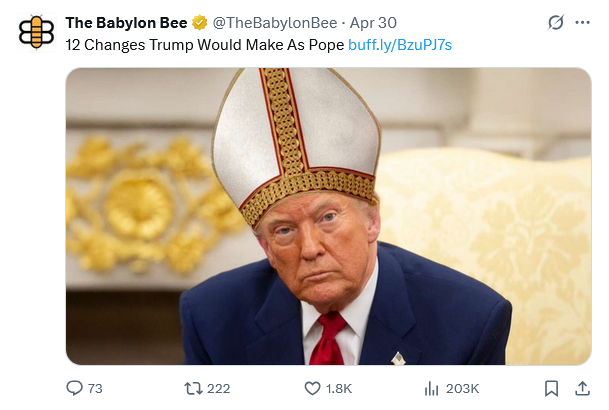Follow the buff.ly/BzuPJ7s link
The height and width of the screenshot is (410, 609).
pyautogui.click(x=399, y=45)
